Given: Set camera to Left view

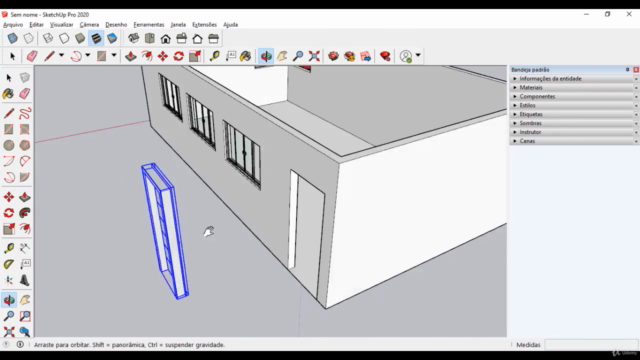Looking at the screenshot, I should pos(213,38).
